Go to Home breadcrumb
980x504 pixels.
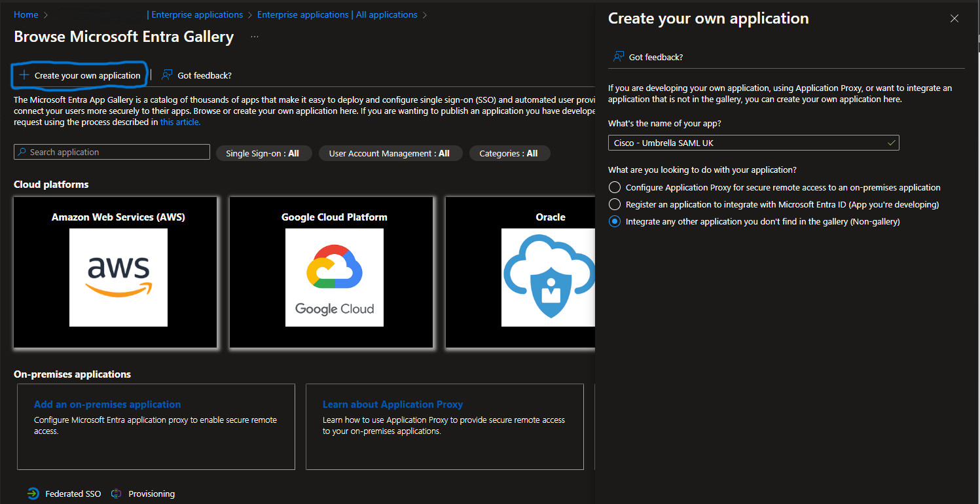pos(26,14)
